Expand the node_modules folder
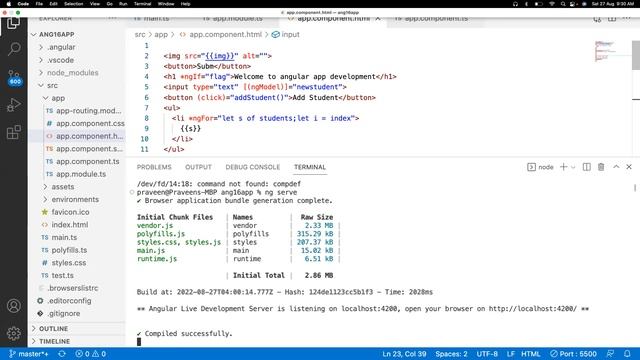Image resolution: width=640 pixels, height=360 pixels. tap(78, 72)
